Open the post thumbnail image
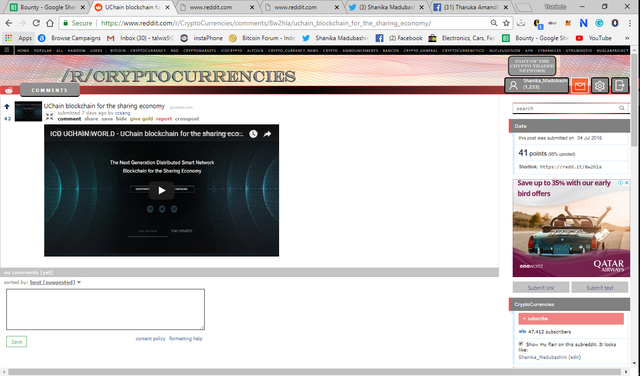Viewport: 640px width, 376px height. 28,111
